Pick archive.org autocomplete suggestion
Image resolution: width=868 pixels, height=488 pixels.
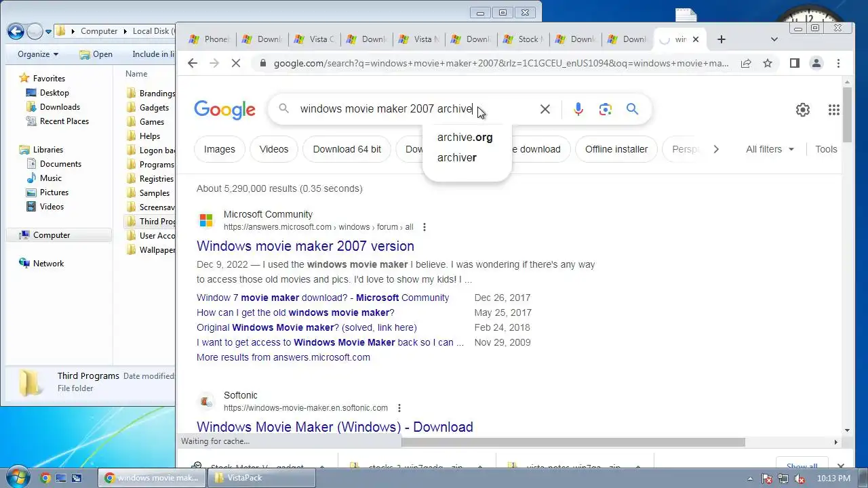465,138
